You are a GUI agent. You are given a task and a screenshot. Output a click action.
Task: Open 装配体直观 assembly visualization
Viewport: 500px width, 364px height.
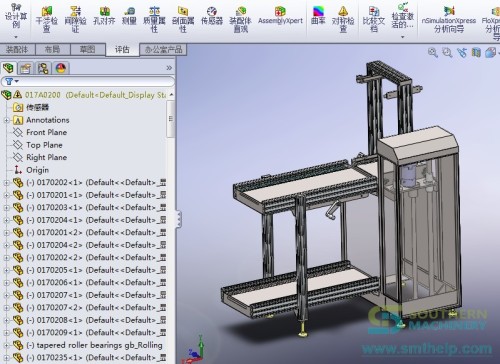coord(240,19)
